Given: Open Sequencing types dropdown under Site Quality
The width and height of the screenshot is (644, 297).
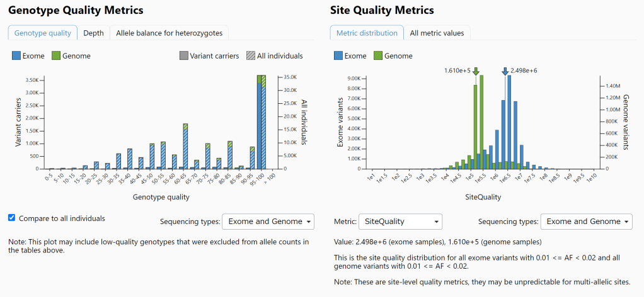Looking at the screenshot, I should [586, 221].
